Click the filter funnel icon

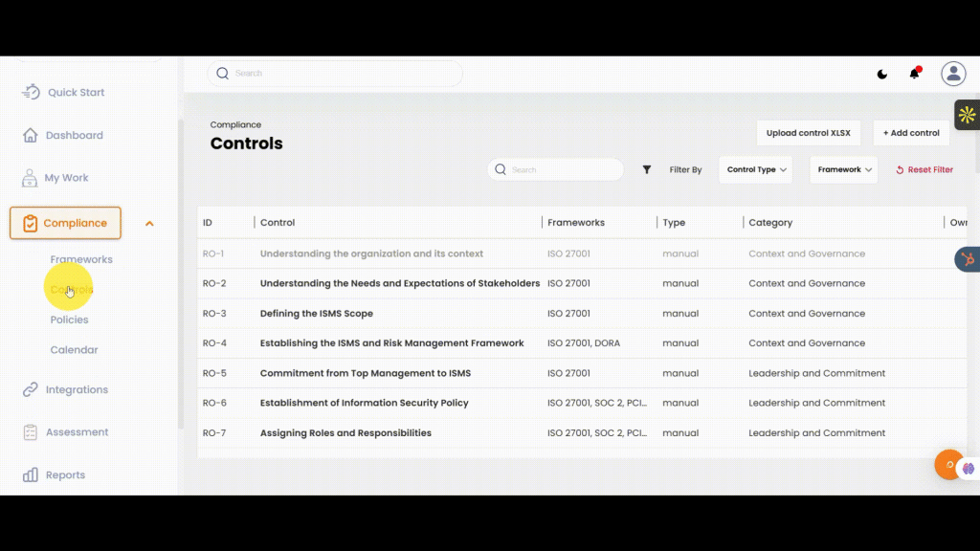point(647,169)
